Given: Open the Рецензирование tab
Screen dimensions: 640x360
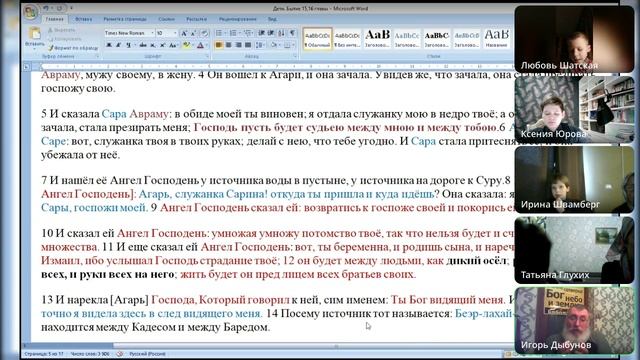Looking at the screenshot, I should 238,19.
